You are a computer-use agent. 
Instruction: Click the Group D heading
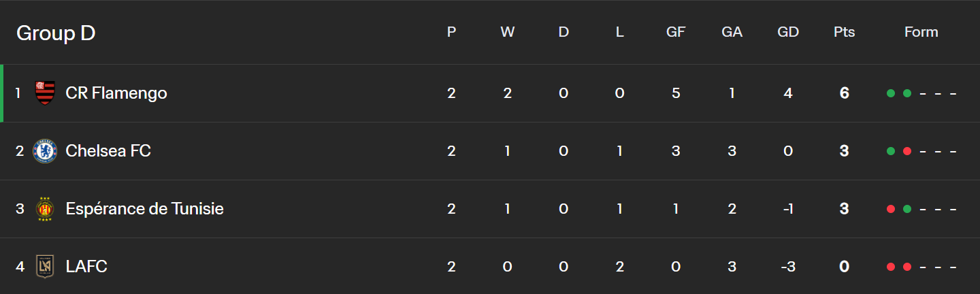(x=56, y=33)
